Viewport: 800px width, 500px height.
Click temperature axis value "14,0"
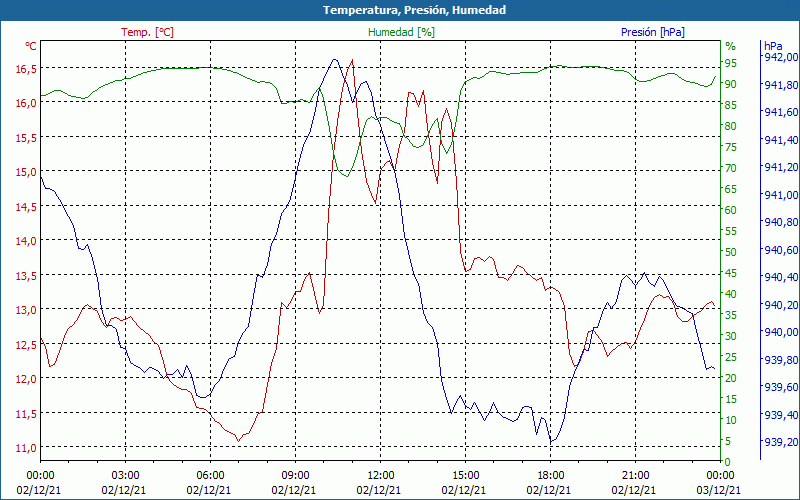[x=27, y=241]
